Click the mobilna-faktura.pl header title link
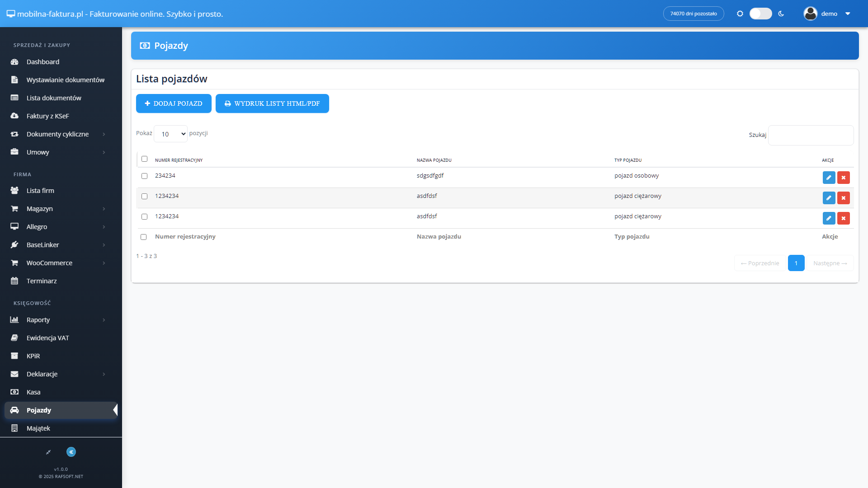Screen dimensions: 868x488 115,14
